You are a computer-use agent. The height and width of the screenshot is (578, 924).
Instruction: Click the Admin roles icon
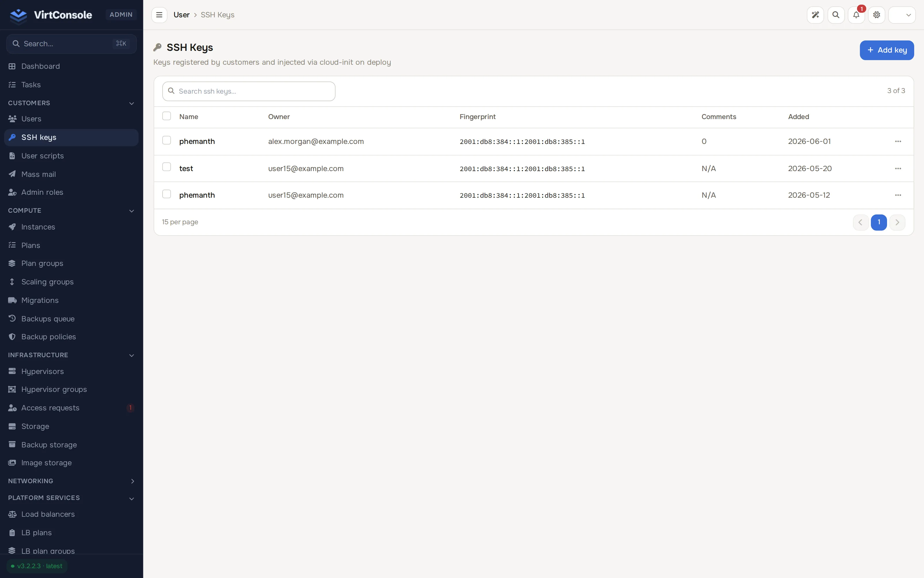12,192
